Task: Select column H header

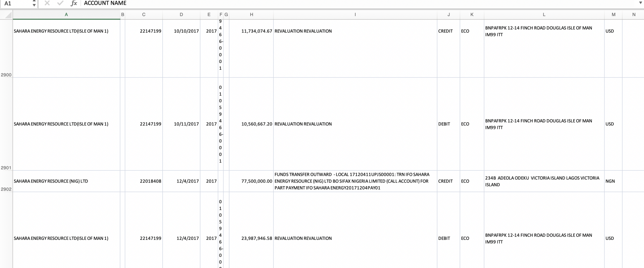Action: (252, 15)
